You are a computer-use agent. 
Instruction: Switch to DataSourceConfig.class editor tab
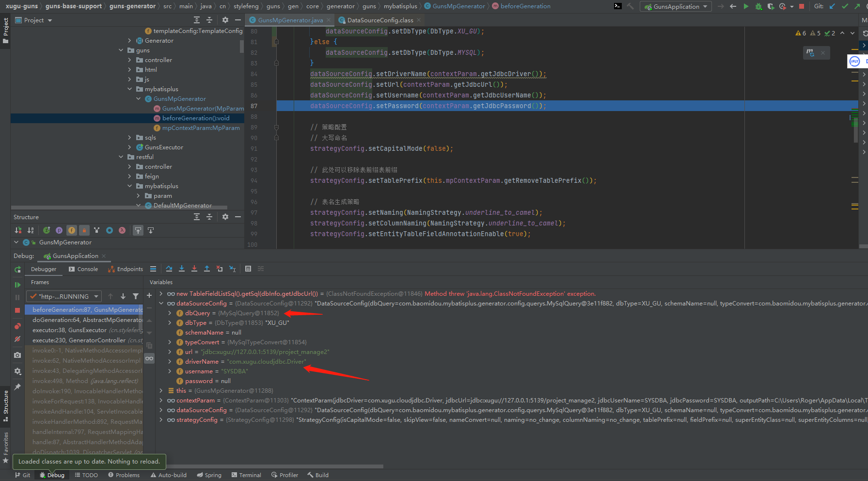(x=380, y=20)
